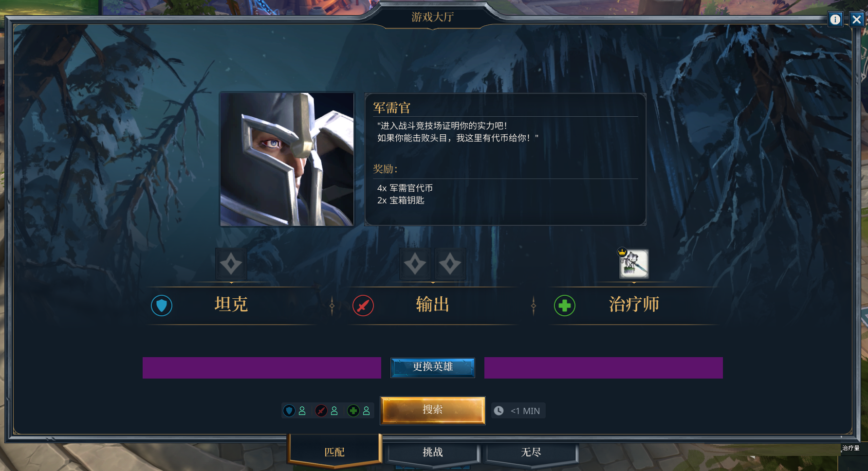Close the game lobby window
Image resolution: width=868 pixels, height=471 pixels.
click(x=857, y=19)
